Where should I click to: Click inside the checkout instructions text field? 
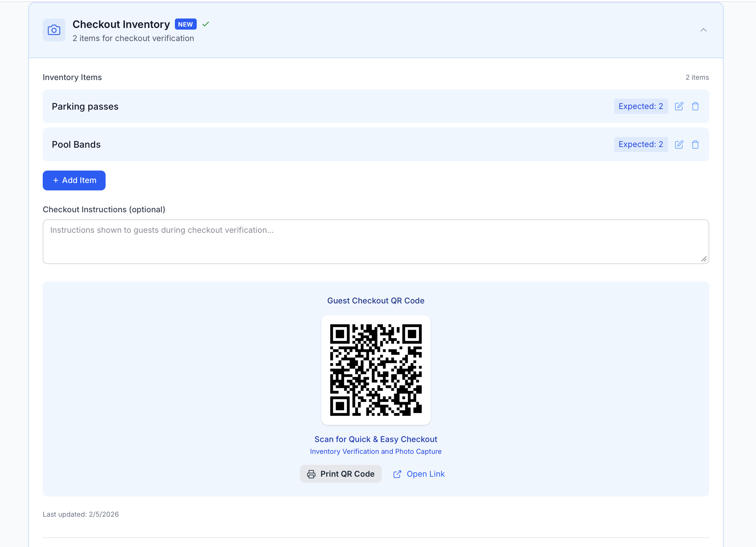point(376,242)
